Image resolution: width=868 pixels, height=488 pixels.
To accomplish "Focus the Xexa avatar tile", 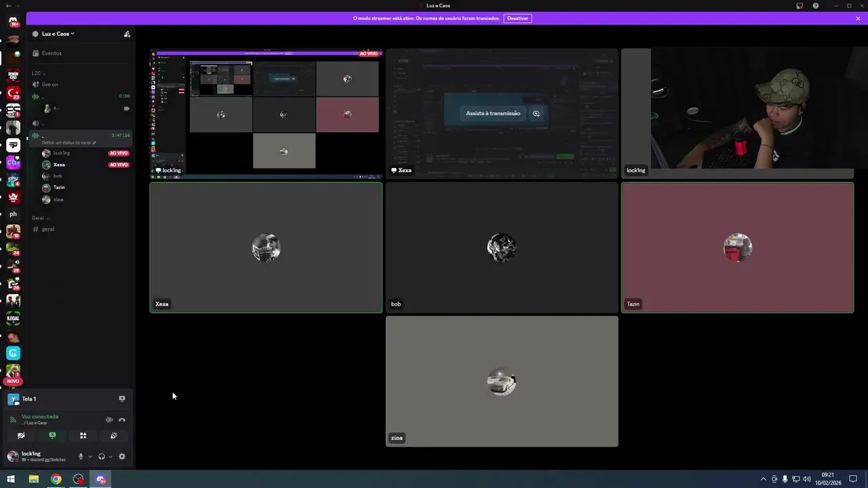I will (266, 247).
